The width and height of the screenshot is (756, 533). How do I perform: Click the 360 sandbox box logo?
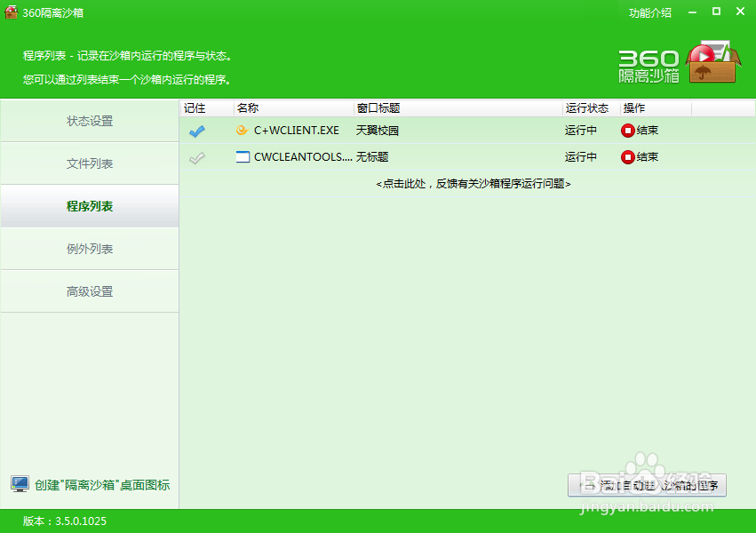point(712,61)
